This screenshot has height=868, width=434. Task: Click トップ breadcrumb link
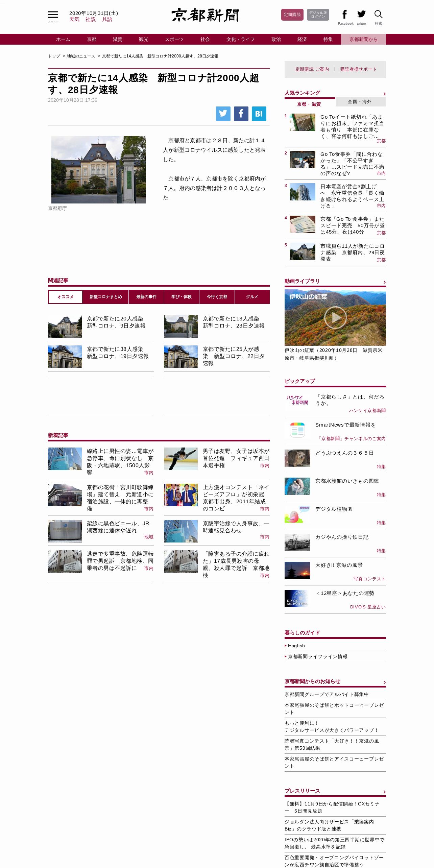pyautogui.click(x=54, y=56)
